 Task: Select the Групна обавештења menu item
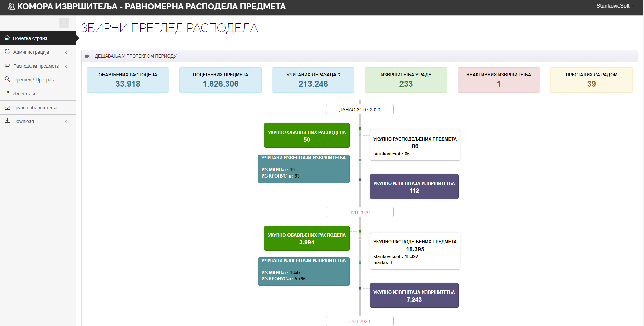(x=35, y=108)
